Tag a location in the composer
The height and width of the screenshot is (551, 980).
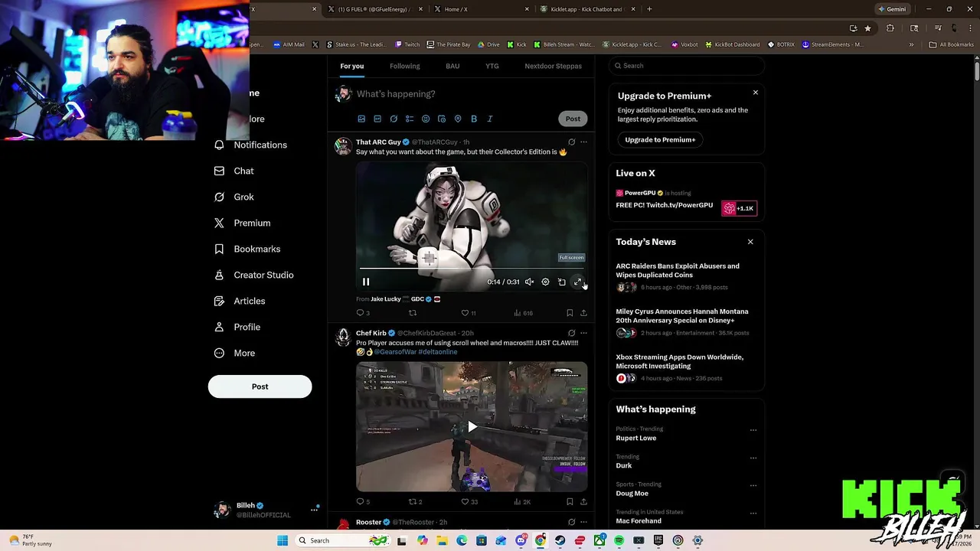(458, 119)
